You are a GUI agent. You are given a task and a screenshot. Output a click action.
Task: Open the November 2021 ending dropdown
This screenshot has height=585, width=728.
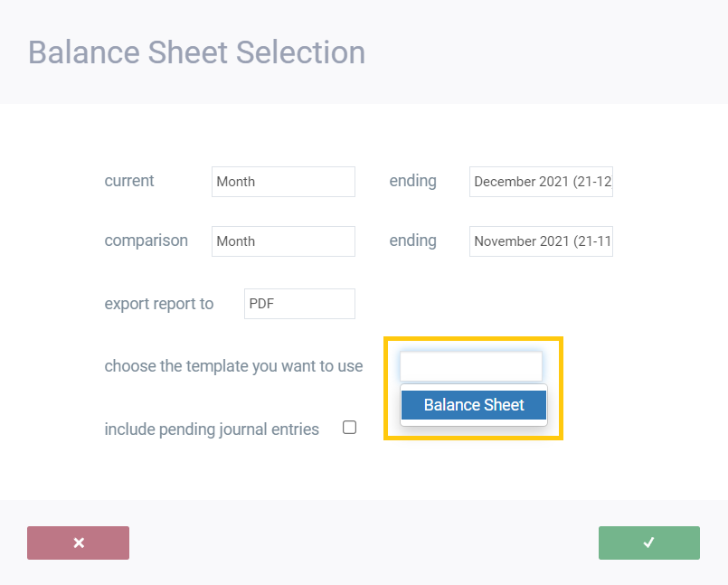[541, 241]
